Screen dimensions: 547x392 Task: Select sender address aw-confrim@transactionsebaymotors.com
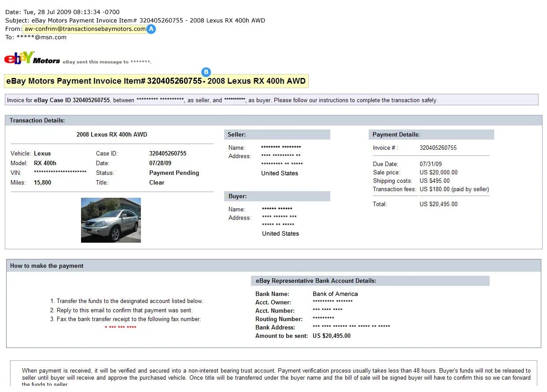(x=85, y=29)
